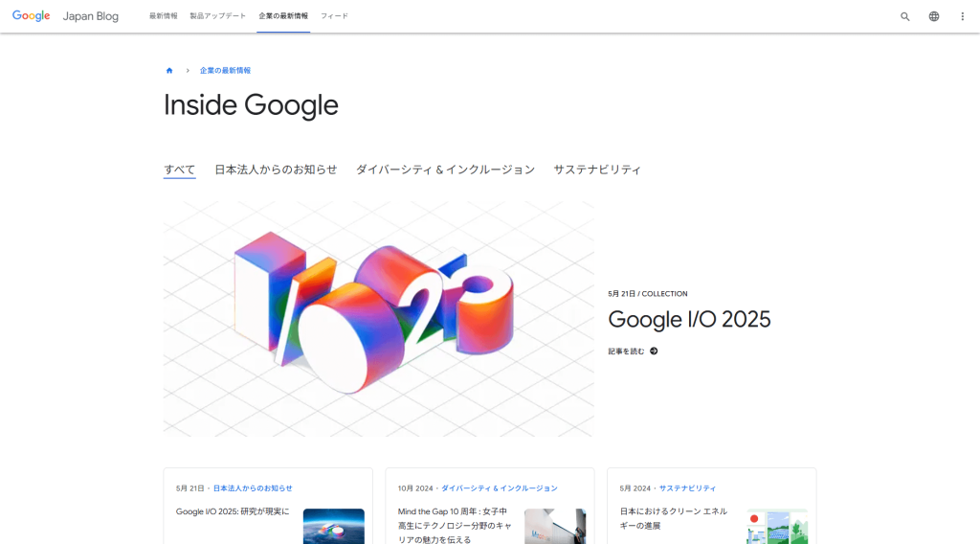Click サステナビリティ tag on third card
980x544 pixels.
click(x=687, y=488)
